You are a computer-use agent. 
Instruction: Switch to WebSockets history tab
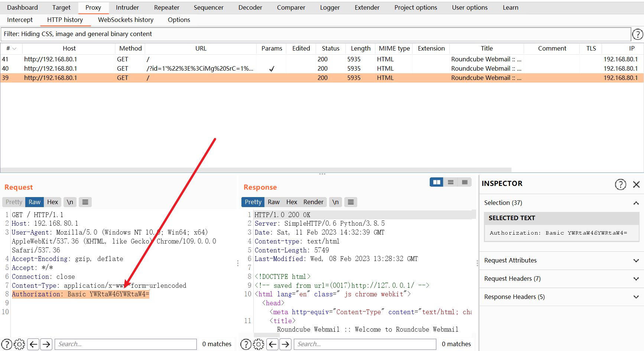pyautogui.click(x=126, y=20)
